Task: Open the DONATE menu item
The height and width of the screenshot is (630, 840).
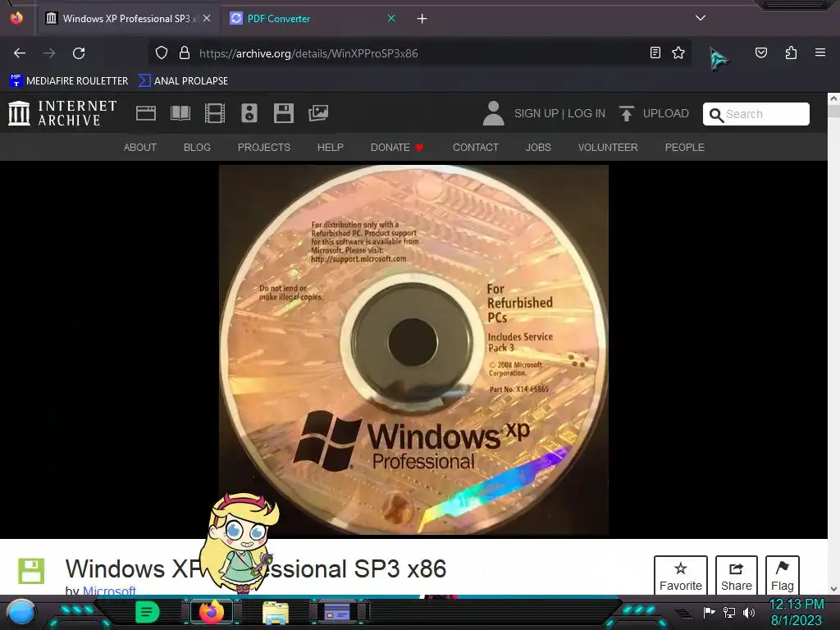Action: click(x=397, y=148)
